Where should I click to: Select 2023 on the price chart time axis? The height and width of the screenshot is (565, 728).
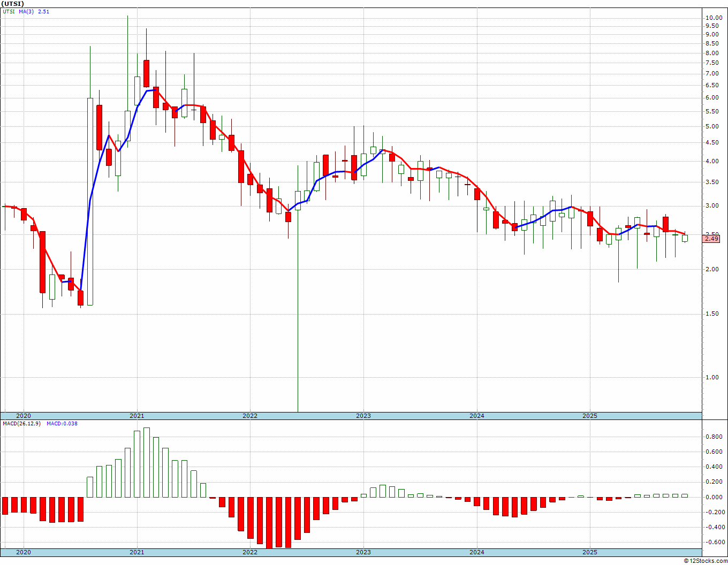pyautogui.click(x=363, y=416)
